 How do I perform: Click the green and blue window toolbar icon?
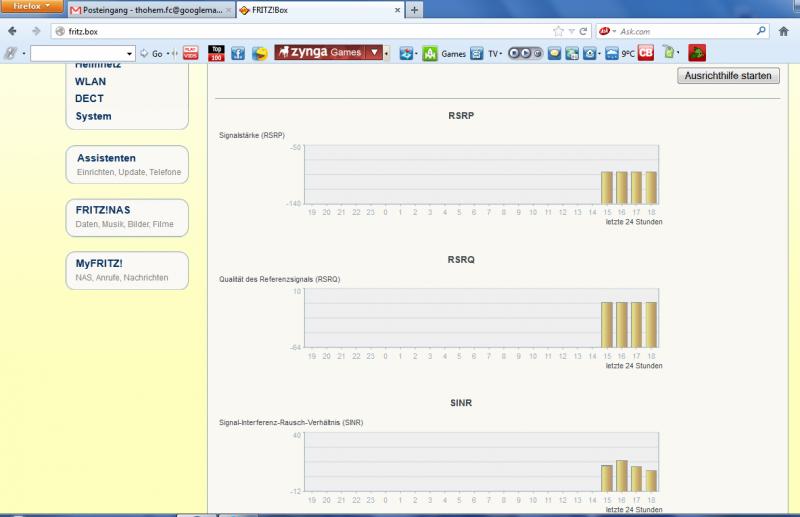[x=572, y=53]
